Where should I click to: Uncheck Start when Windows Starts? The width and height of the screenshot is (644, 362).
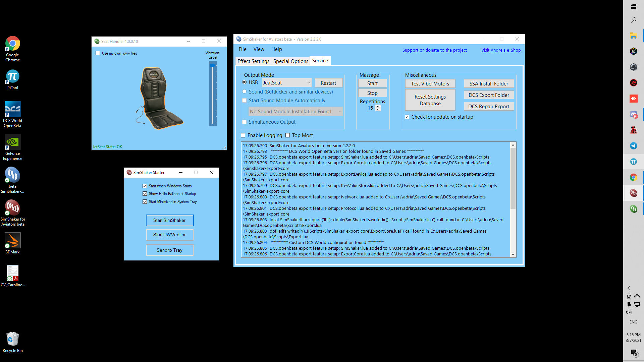point(145,186)
